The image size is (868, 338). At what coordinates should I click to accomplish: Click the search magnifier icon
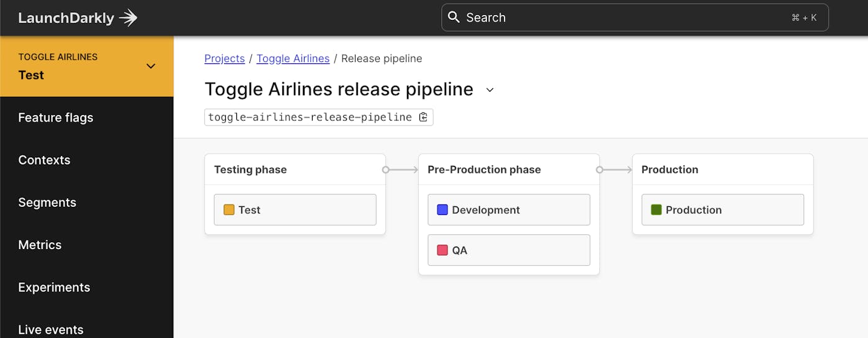click(x=454, y=17)
